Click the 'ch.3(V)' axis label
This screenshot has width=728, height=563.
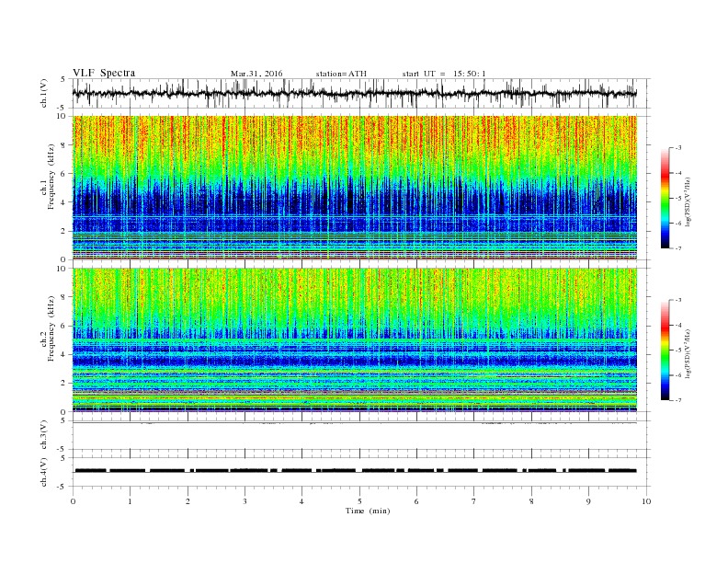click(44, 435)
